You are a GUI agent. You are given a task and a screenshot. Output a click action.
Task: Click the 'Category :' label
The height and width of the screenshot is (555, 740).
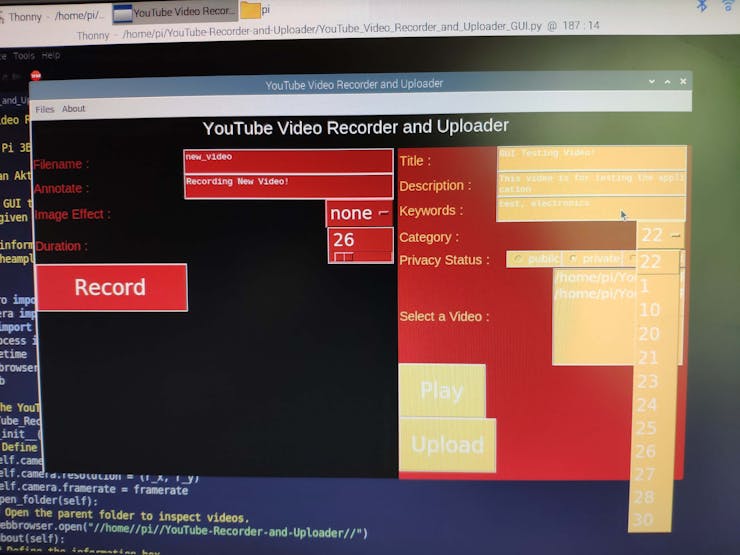pos(429,237)
